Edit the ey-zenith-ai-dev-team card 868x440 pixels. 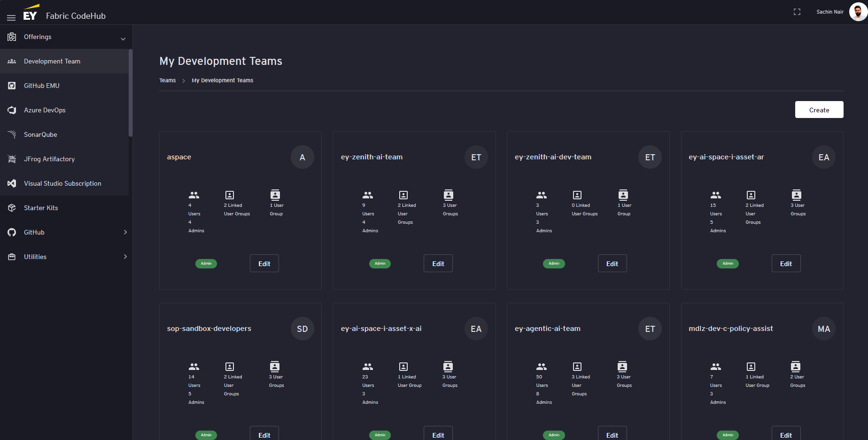coord(612,264)
